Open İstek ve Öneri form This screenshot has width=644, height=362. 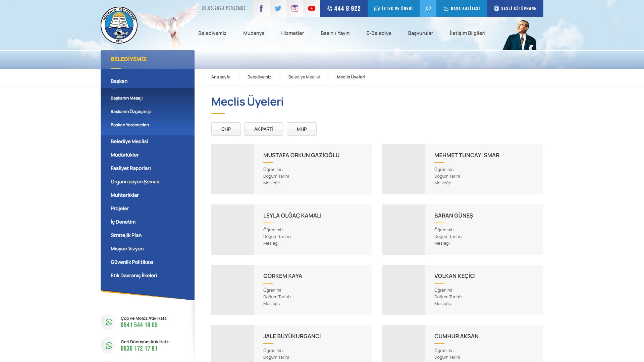pyautogui.click(x=393, y=8)
